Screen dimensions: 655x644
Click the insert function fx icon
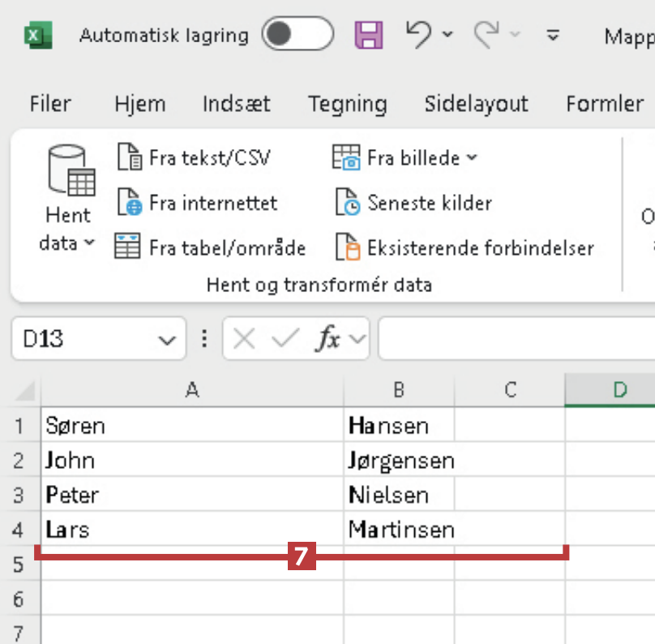pyautogui.click(x=327, y=339)
